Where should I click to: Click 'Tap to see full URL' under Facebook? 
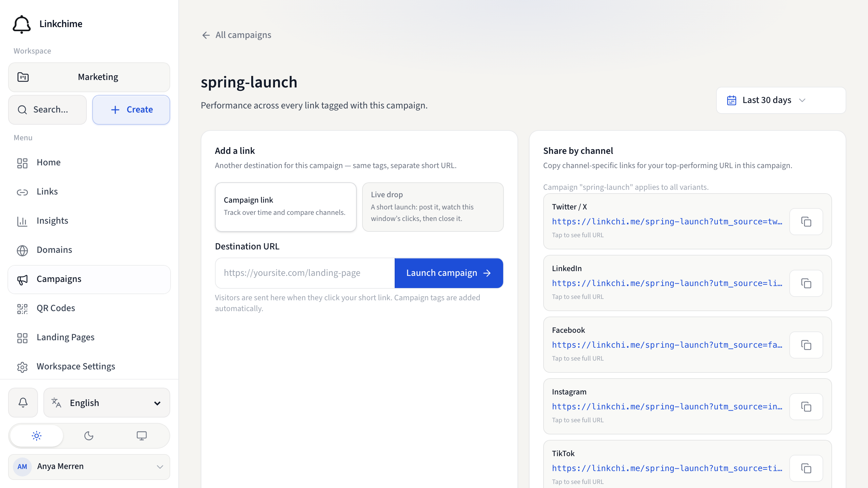point(578,359)
